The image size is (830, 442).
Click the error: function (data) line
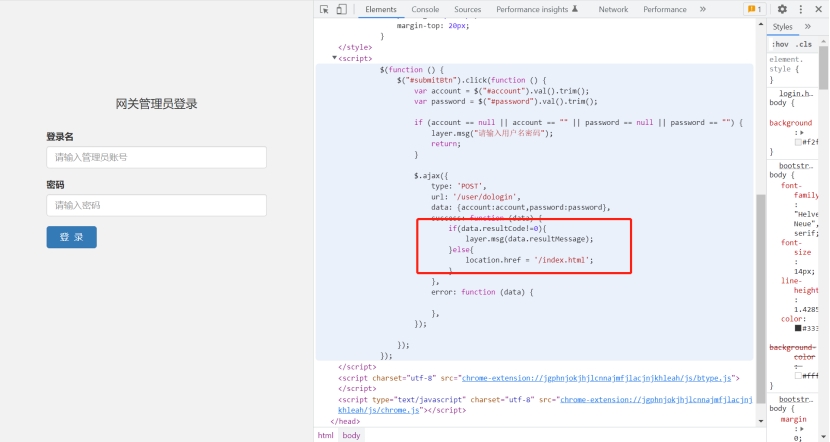(x=482, y=292)
